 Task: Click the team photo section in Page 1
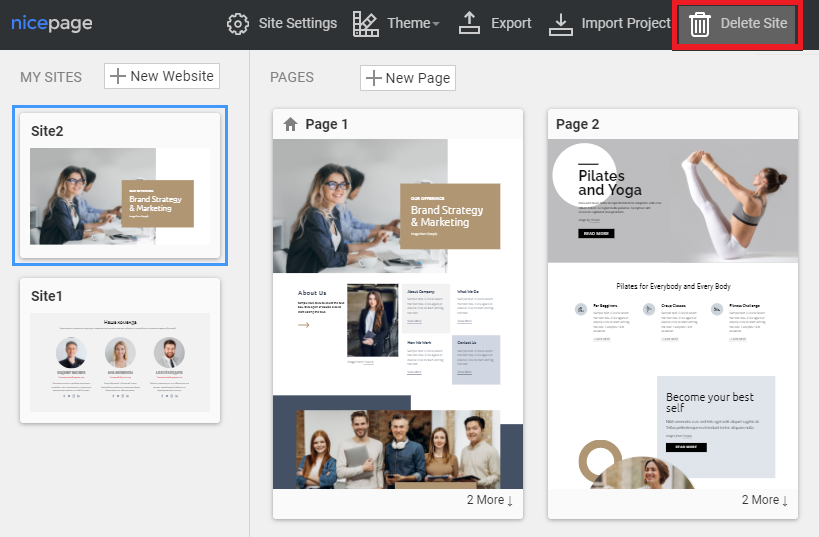[x=398, y=449]
